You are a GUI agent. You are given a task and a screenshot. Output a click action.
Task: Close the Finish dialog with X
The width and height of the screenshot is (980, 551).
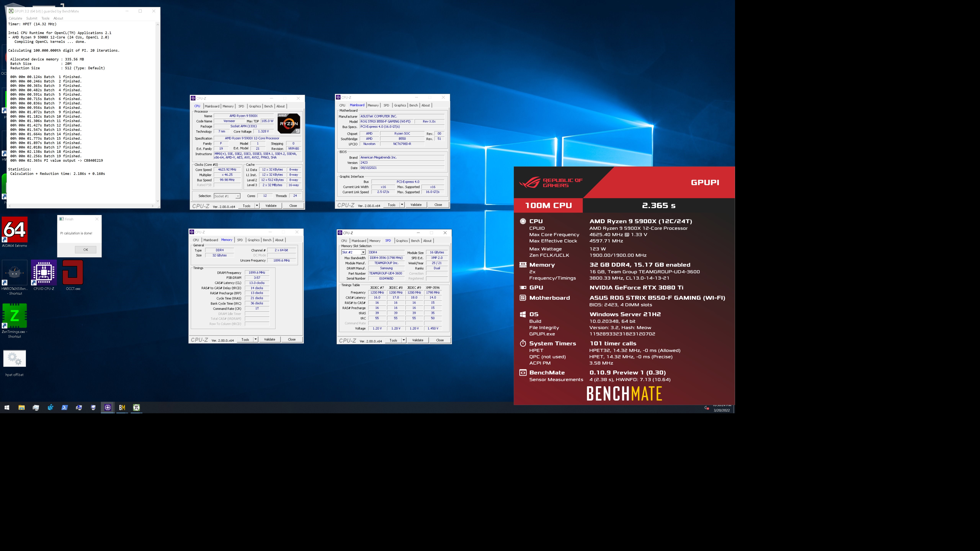click(97, 219)
